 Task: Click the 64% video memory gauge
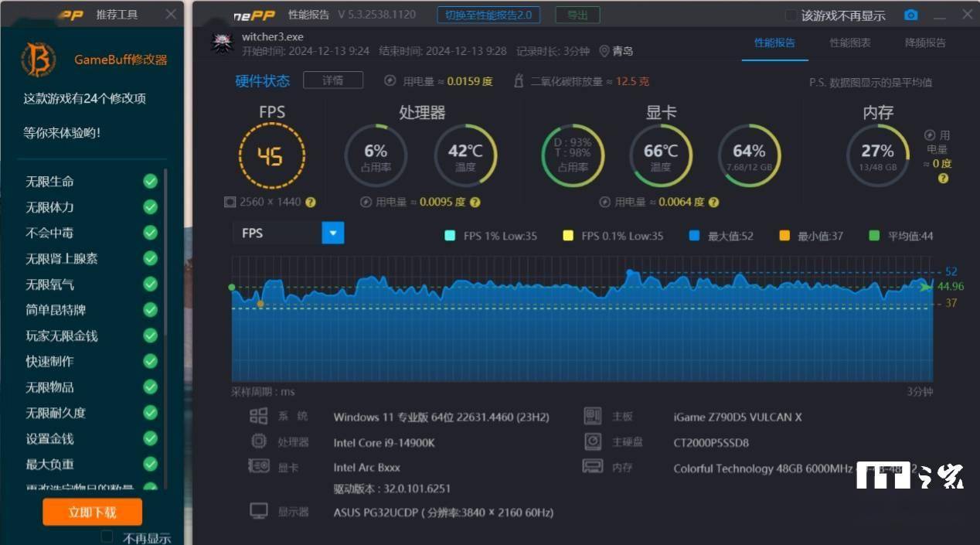tap(749, 155)
